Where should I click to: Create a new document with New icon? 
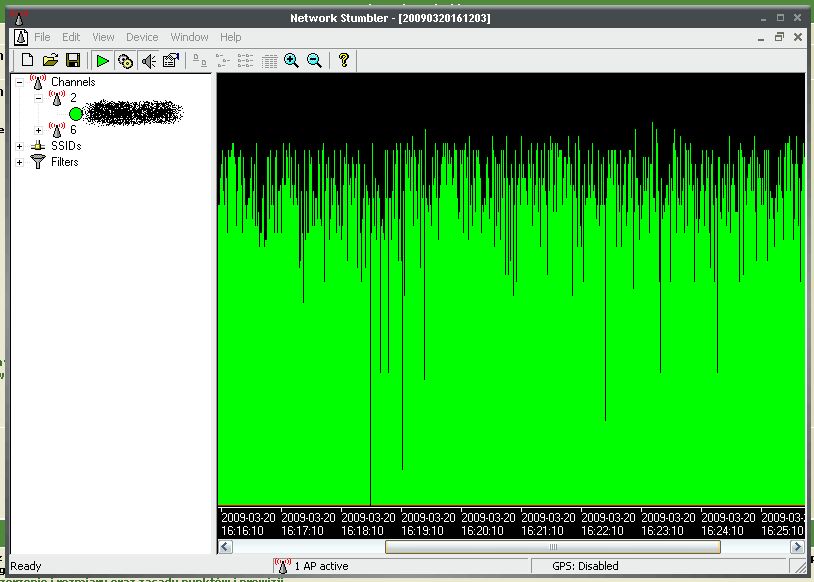(27, 61)
